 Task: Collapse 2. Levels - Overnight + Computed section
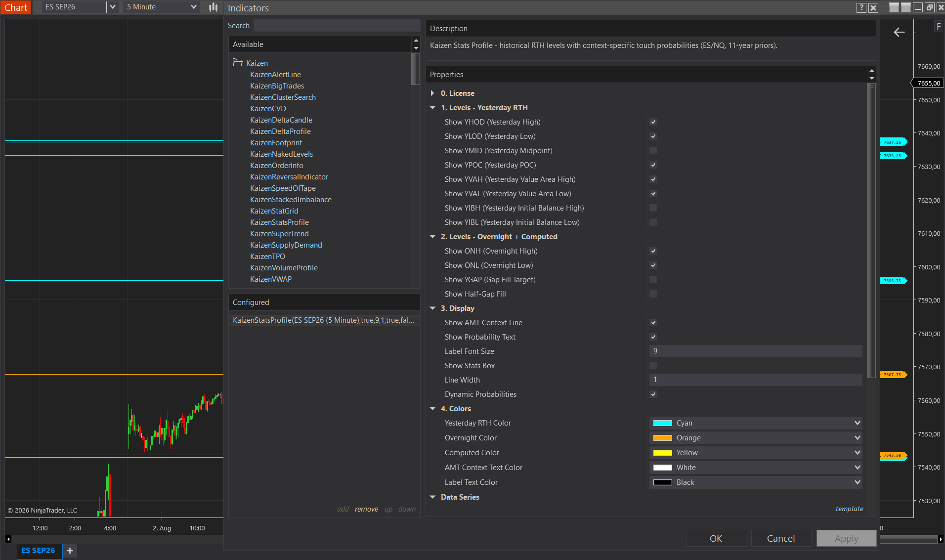point(432,237)
